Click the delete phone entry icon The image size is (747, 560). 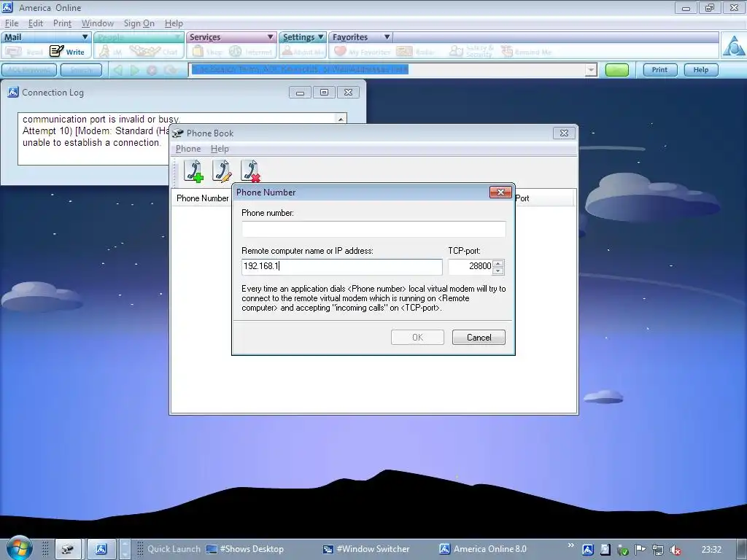pos(251,171)
